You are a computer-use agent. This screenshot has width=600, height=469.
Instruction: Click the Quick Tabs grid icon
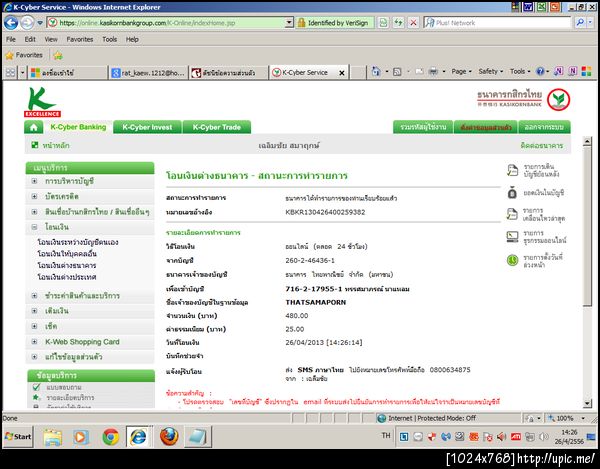point(10,72)
